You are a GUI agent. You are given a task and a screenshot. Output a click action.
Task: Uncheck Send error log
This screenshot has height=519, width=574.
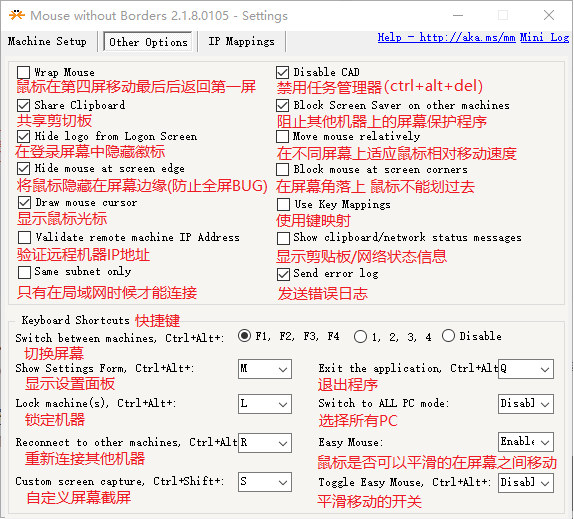click(x=283, y=274)
